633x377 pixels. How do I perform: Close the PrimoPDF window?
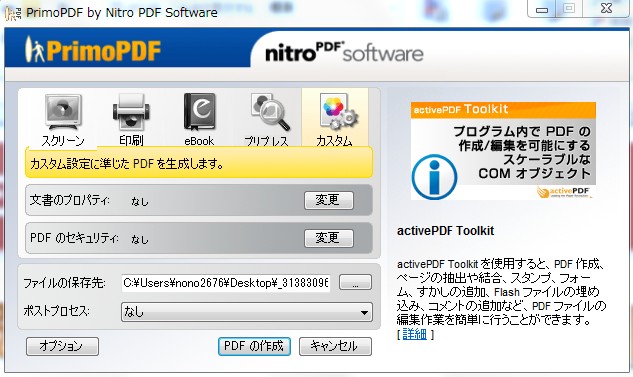coord(606,9)
